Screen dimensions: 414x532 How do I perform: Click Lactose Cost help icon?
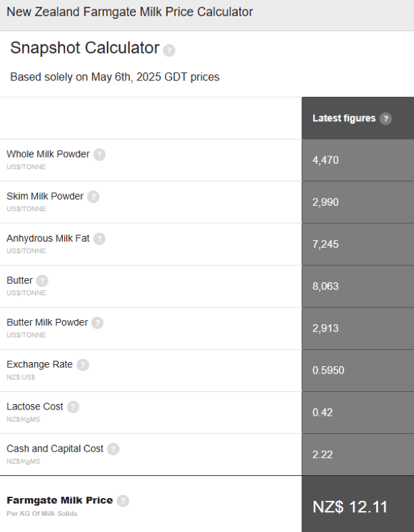[x=73, y=407]
